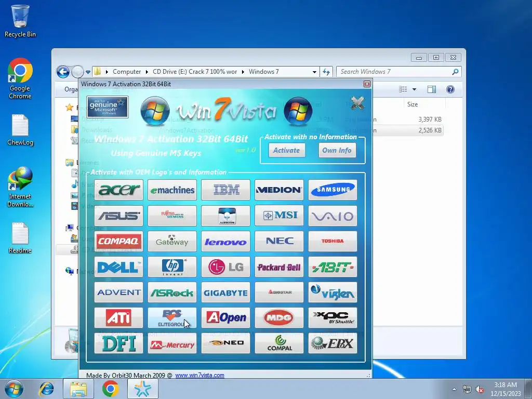Screen dimensions: 532x399
Task: Choose the Alienware OEM logo
Action: pyautogui.click(x=225, y=216)
